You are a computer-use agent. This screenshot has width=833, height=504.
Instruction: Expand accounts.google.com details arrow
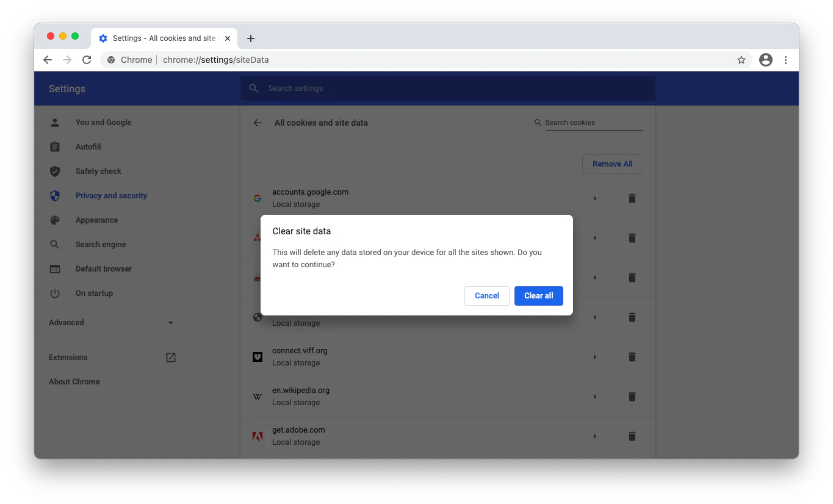tap(595, 198)
